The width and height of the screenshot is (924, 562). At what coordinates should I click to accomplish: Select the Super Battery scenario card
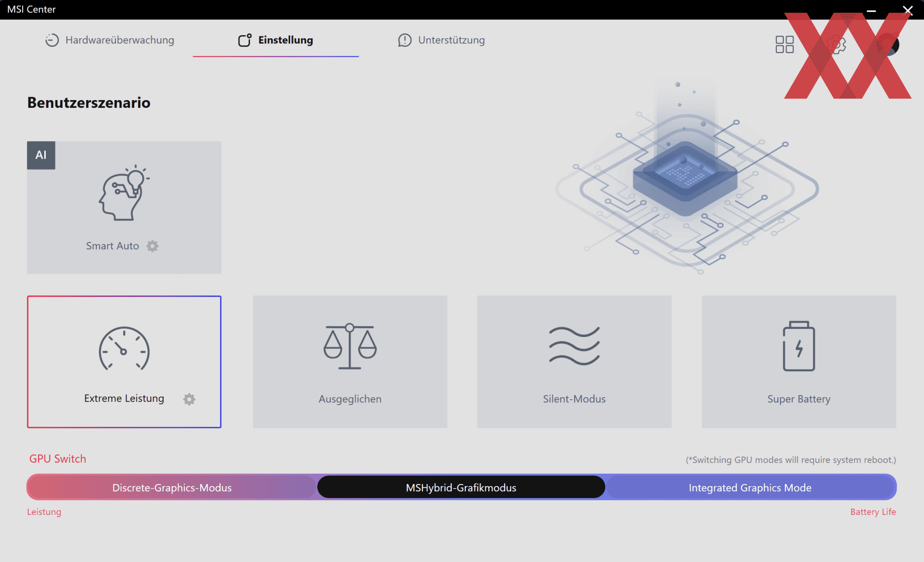[x=799, y=362]
